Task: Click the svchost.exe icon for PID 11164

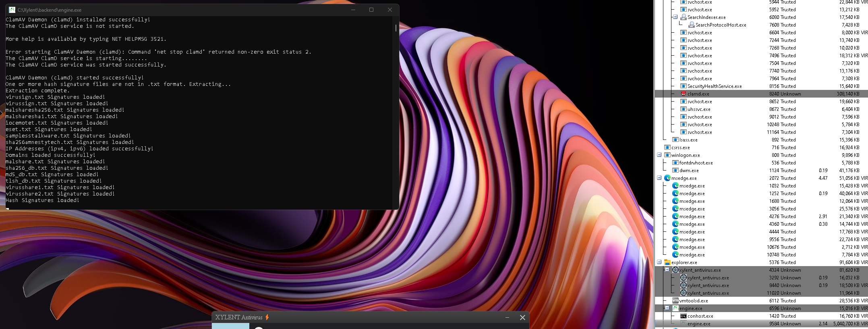Action: 683,132
